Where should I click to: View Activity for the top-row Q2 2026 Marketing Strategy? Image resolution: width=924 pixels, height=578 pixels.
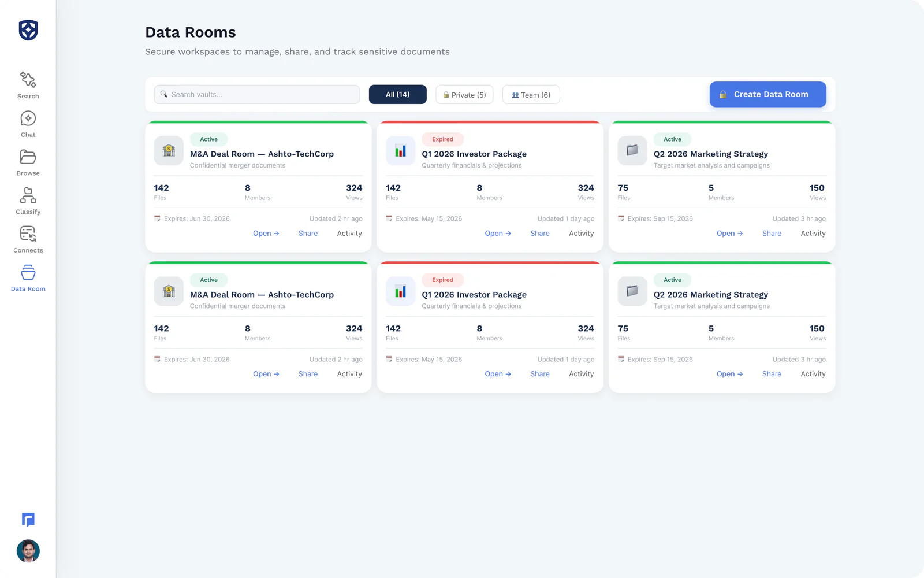(x=813, y=234)
